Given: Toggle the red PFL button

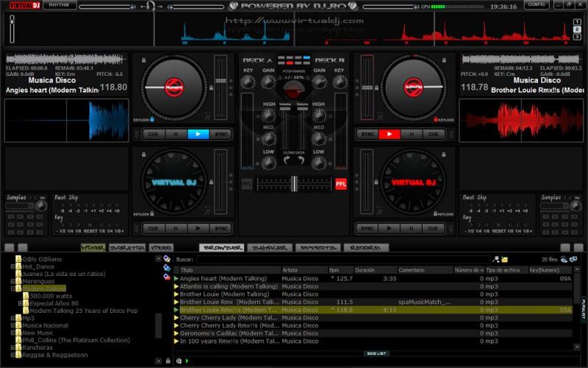Looking at the screenshot, I should point(340,184).
